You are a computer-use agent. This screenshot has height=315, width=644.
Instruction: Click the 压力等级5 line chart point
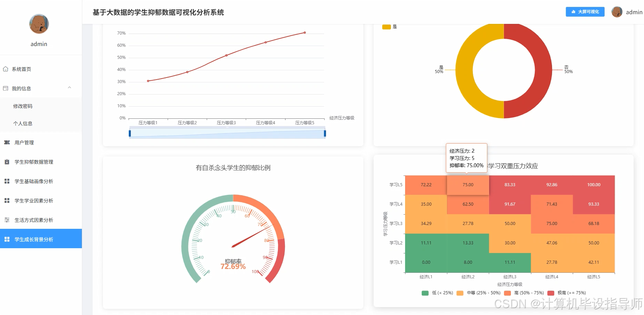[x=305, y=33]
